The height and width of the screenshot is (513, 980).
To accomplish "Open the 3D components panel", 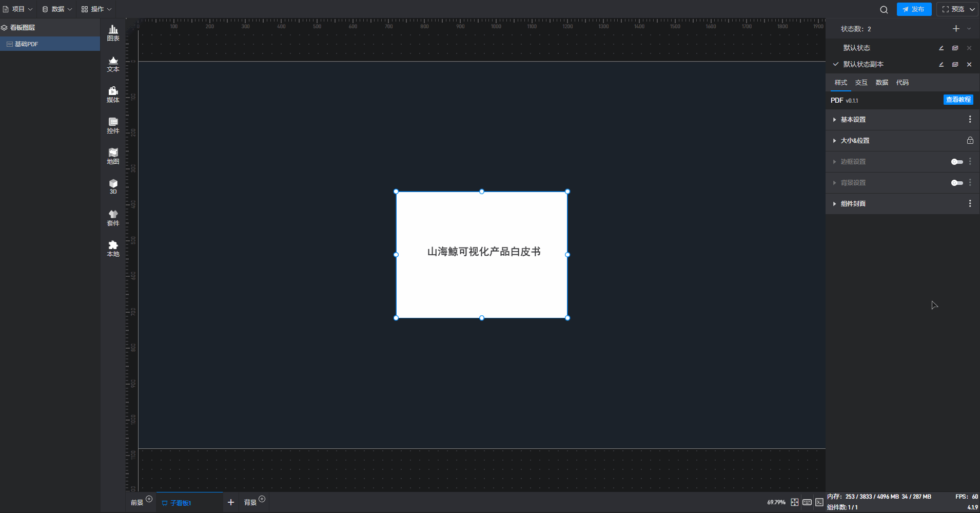I will (x=113, y=187).
